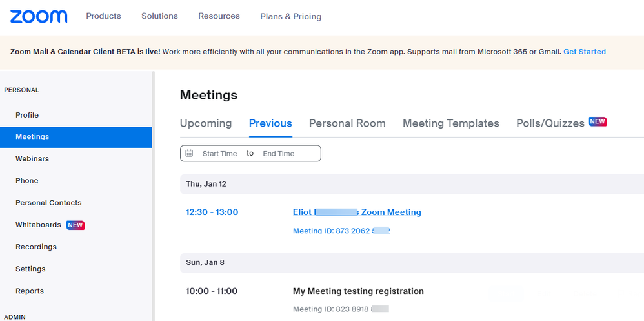644x321 pixels.
Task: Click the Start Time field
Action: pyautogui.click(x=219, y=154)
